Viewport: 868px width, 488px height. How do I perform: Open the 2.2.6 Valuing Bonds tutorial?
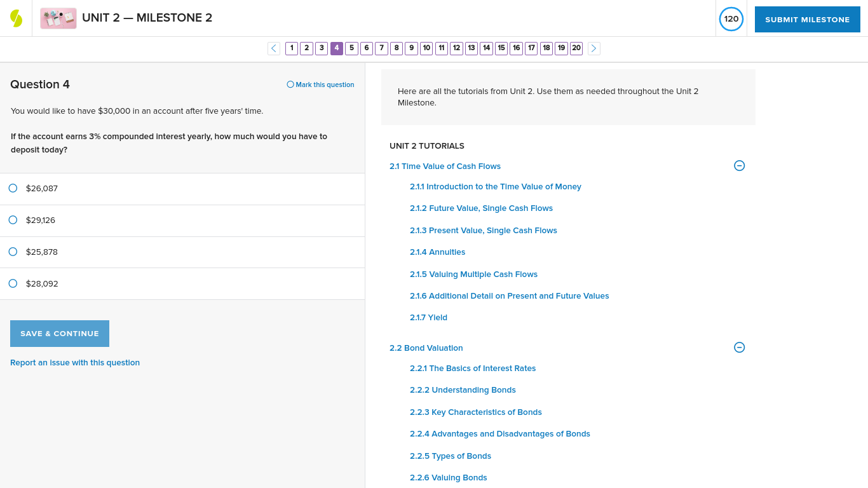[x=448, y=477]
